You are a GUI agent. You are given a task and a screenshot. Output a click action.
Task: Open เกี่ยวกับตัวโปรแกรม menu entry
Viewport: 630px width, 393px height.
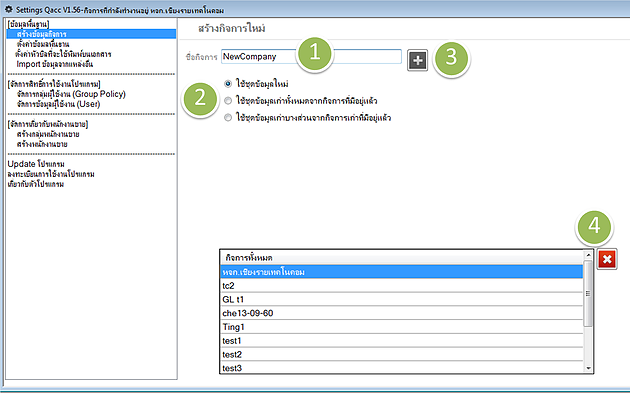click(36, 184)
